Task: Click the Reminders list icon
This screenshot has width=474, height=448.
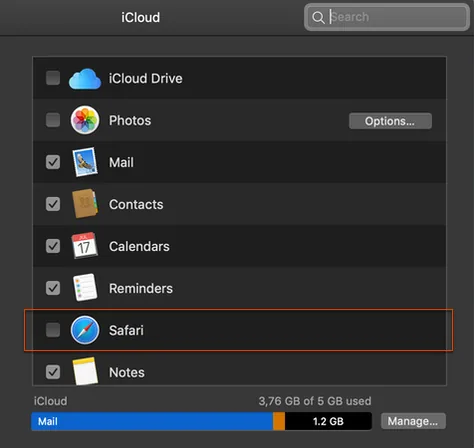Action: click(85, 287)
